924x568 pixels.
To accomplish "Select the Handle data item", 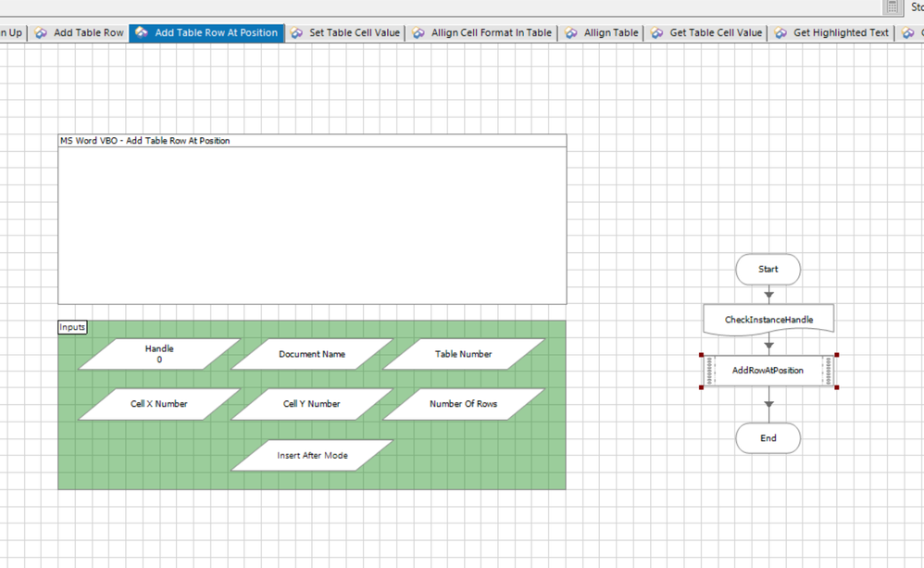I will [159, 354].
